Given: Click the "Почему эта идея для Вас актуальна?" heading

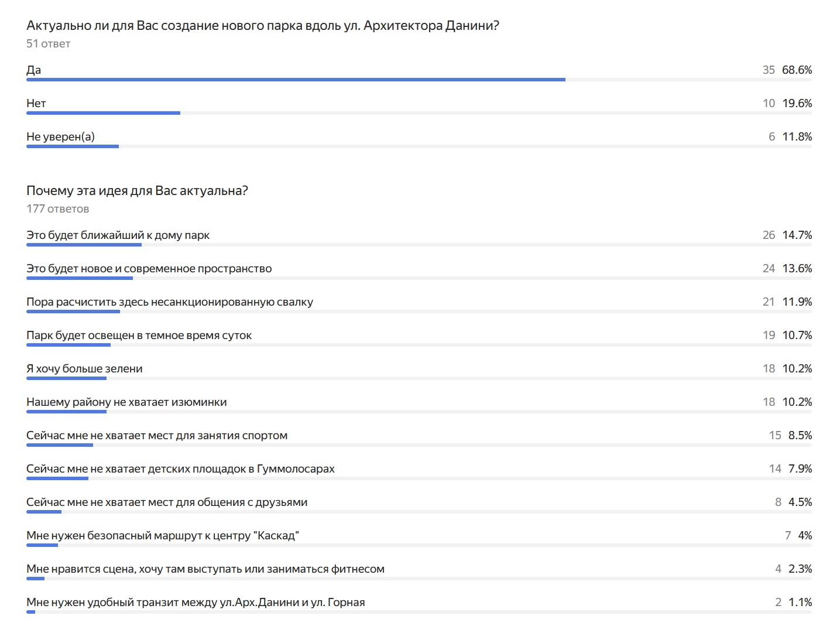Looking at the screenshot, I should (x=137, y=191).
